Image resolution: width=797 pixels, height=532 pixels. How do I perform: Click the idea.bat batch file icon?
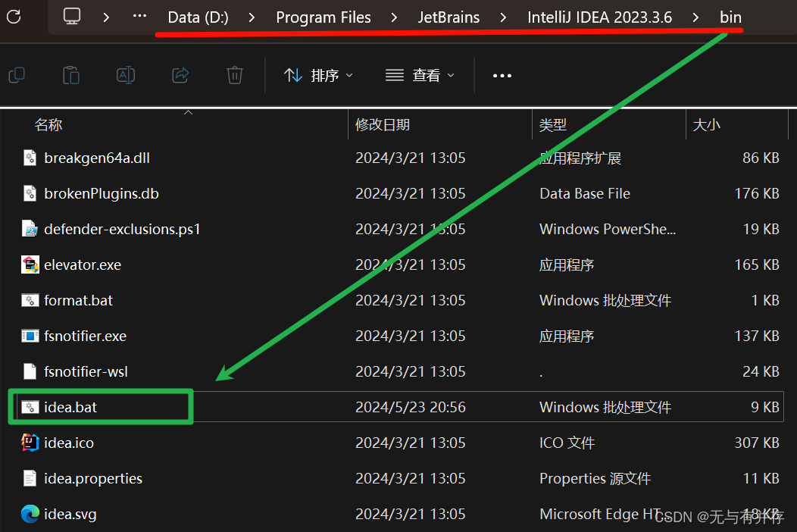pos(30,407)
